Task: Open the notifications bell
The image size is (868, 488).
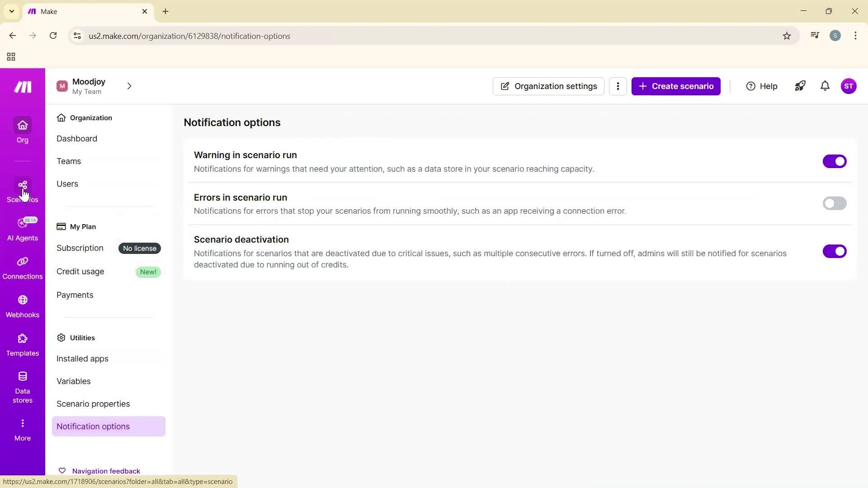Action: [x=825, y=86]
